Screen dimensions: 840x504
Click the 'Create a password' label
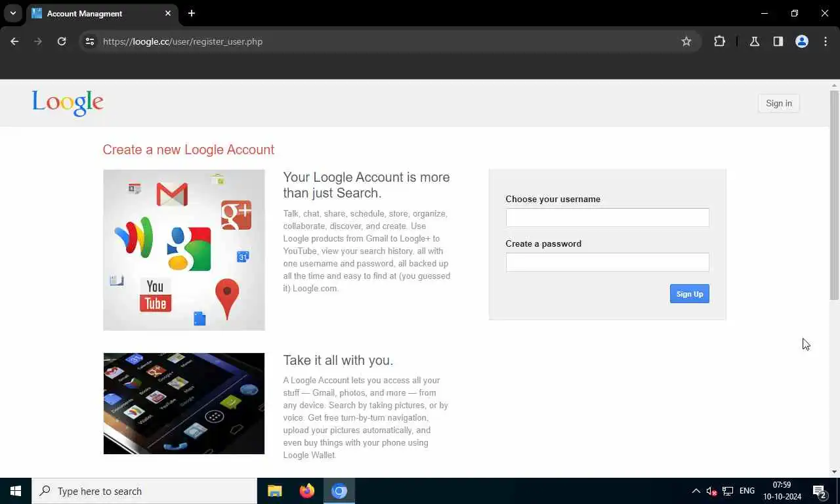pos(543,243)
